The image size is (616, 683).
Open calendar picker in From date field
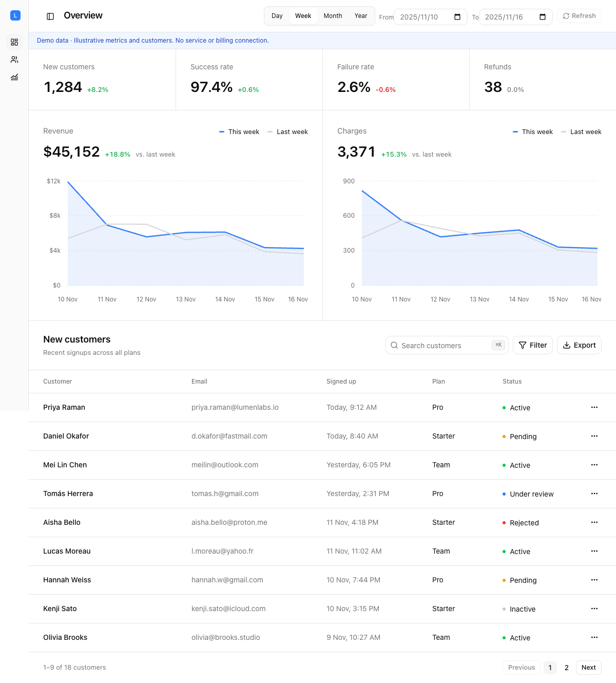pos(457,17)
